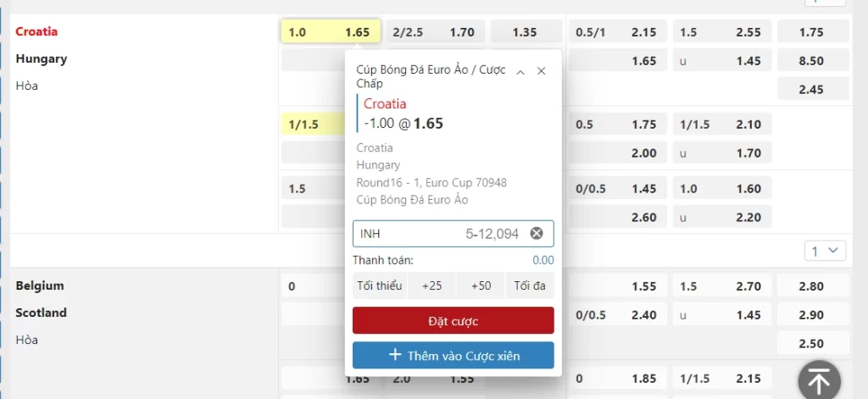Select Croatia handicap 1.0 at 1.65

pyautogui.click(x=331, y=31)
